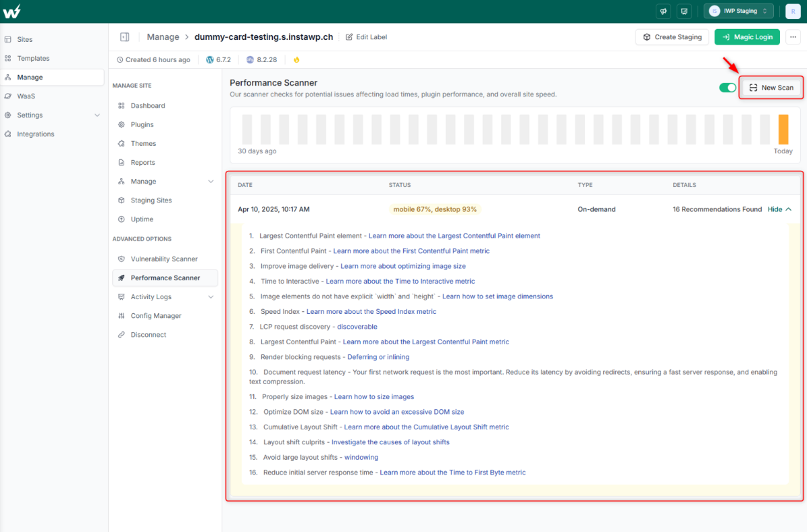Click the Integrations icon in sidebar

(x=7, y=134)
